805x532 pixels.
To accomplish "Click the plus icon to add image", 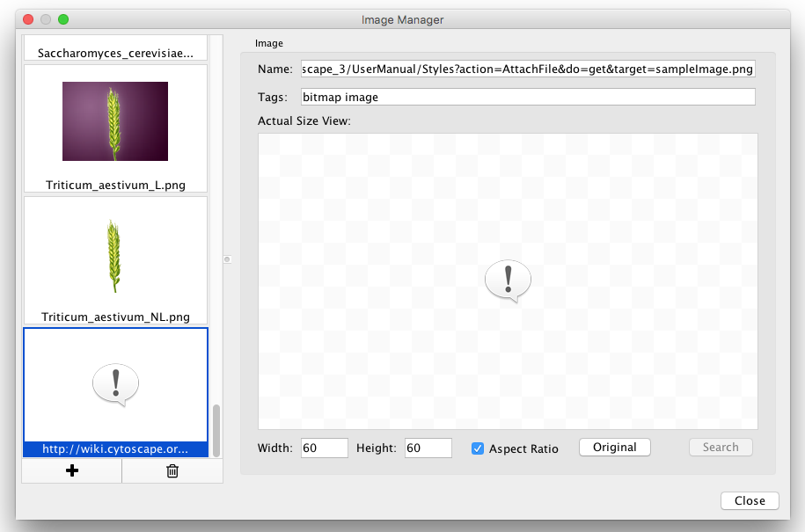I will (72, 471).
